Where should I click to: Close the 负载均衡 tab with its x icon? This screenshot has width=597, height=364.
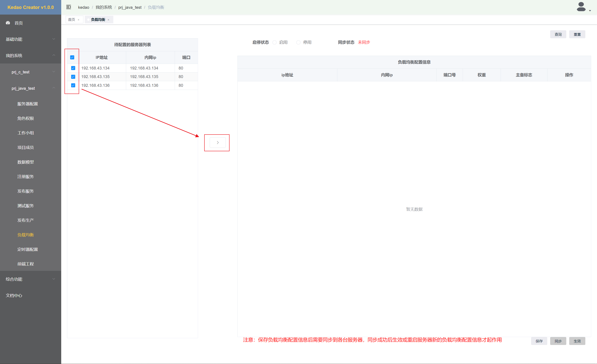108,20
